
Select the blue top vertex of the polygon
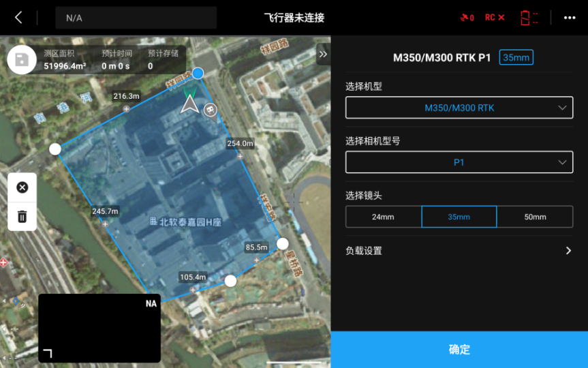tap(198, 73)
